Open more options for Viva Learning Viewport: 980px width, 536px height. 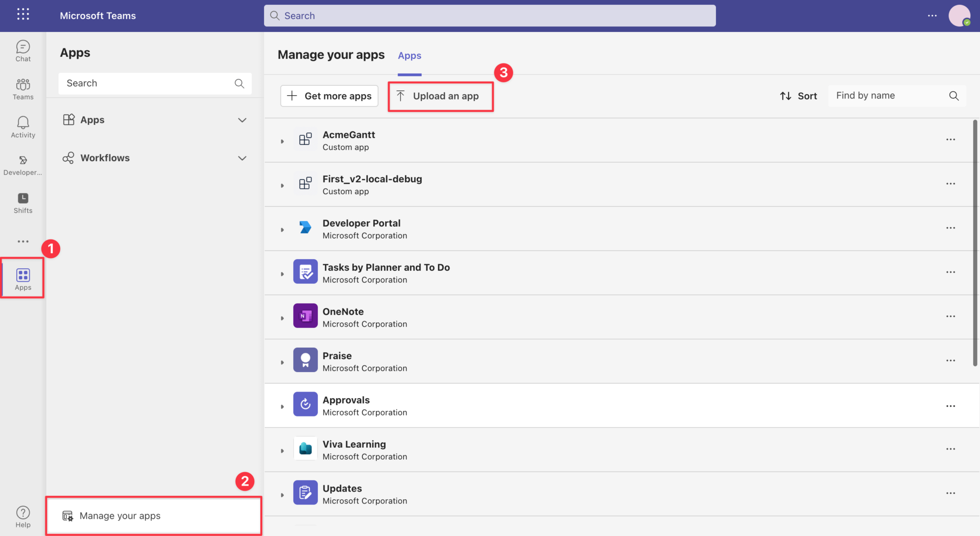coord(950,449)
